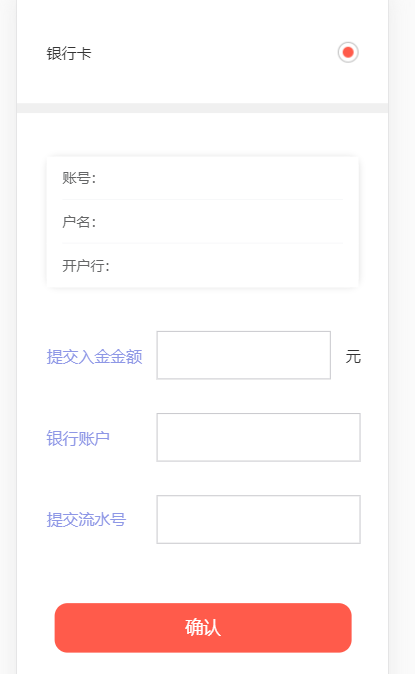The width and height of the screenshot is (415, 674).
Task: Click the gray separator bar under 银行卡
Action: click(202, 108)
